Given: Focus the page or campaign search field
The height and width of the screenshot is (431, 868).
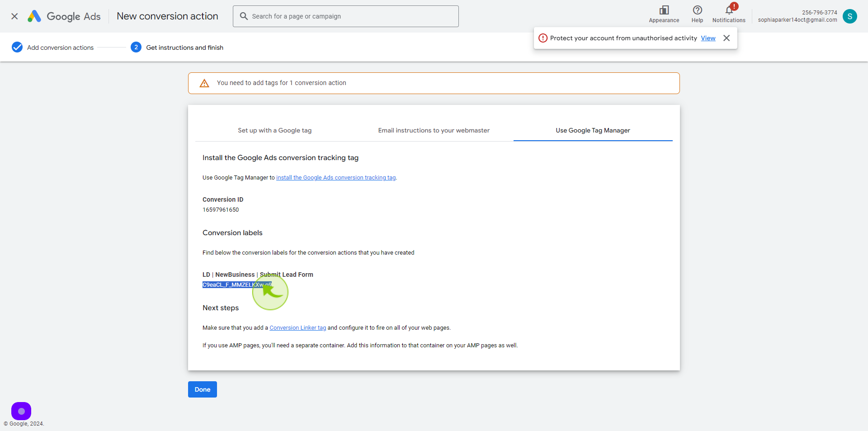Looking at the screenshot, I should (x=346, y=16).
